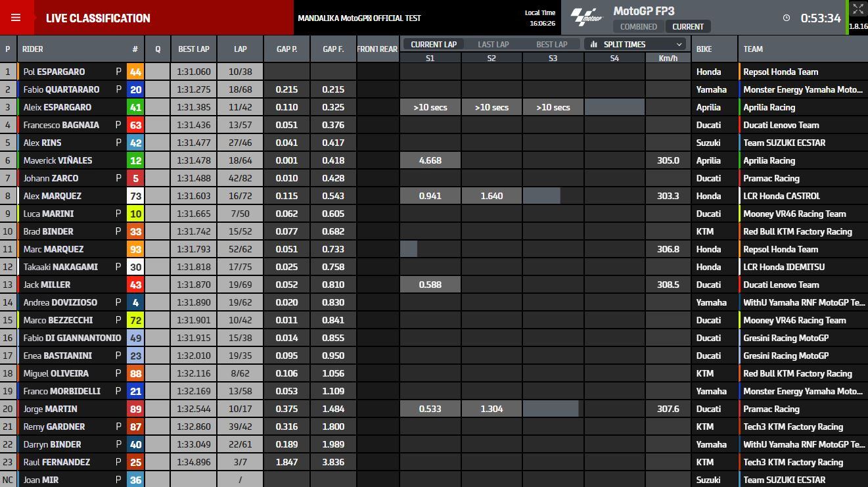Click the split times chart icon

pyautogui.click(x=594, y=44)
